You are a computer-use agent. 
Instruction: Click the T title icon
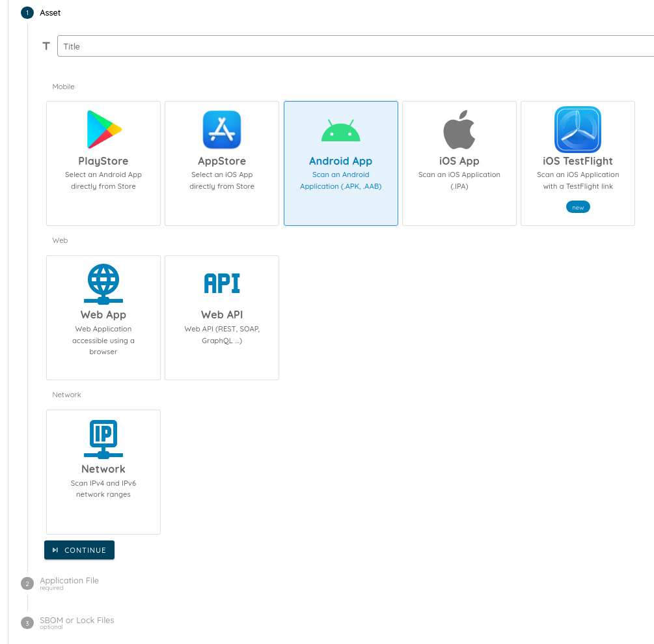pos(46,46)
